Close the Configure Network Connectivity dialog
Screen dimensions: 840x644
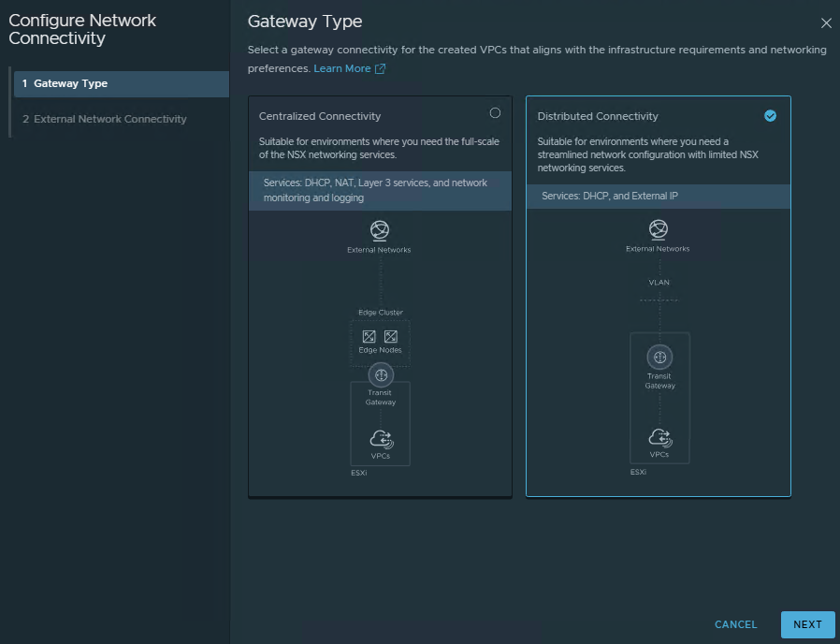[x=825, y=22]
